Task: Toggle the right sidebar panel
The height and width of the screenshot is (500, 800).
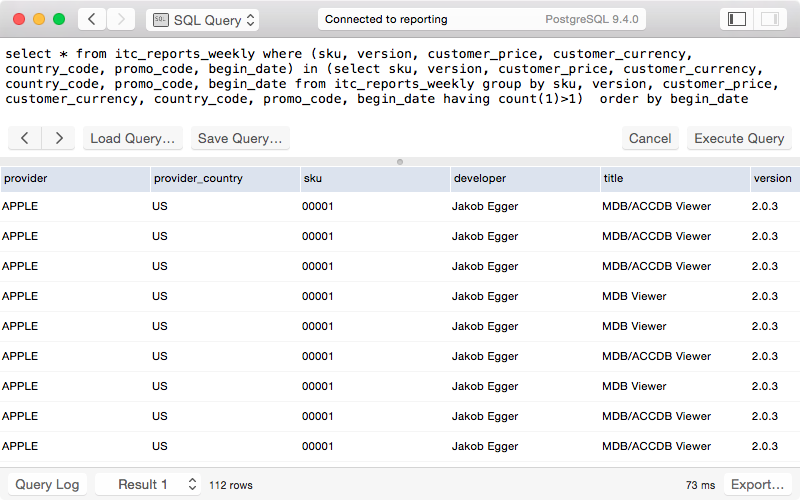Action: [769, 19]
